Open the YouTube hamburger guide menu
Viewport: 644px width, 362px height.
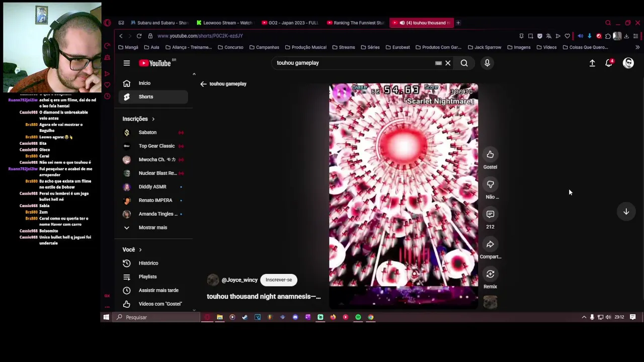127,63
